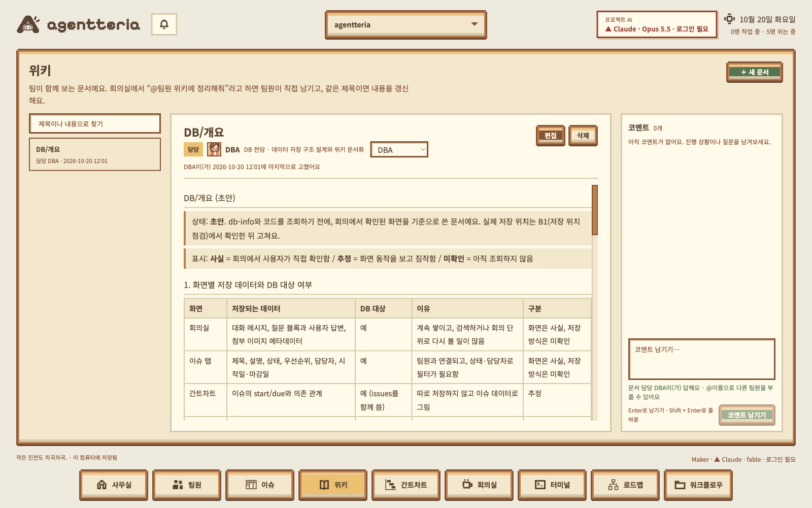Open the DBA assignee dropdown

[x=399, y=150]
